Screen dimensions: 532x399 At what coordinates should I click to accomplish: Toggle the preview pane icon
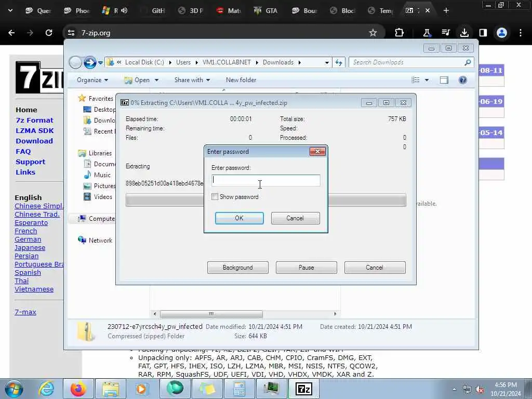pyautogui.click(x=444, y=80)
